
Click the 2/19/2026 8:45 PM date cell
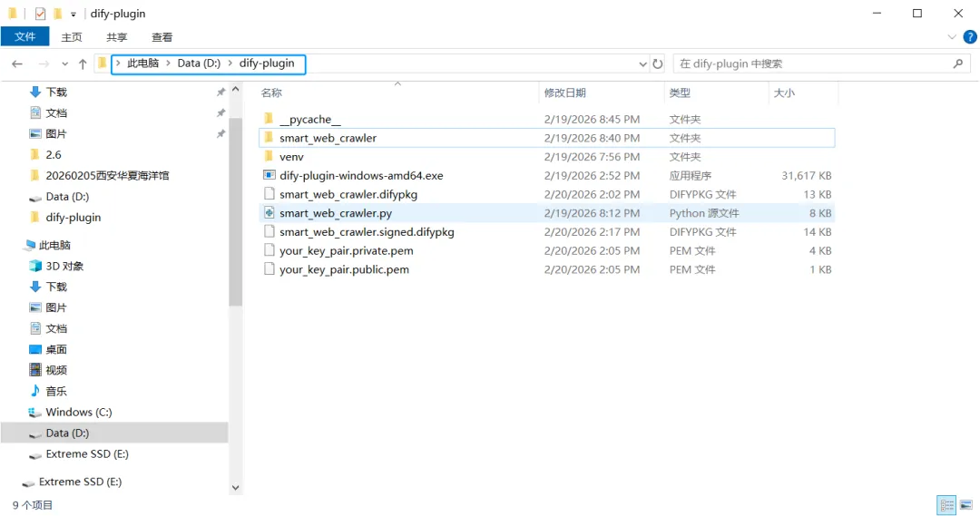(x=592, y=119)
